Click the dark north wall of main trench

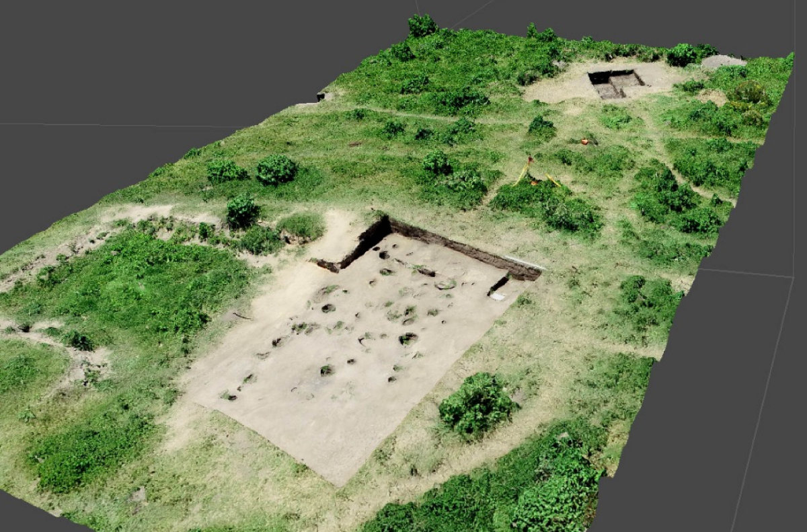[457, 248]
